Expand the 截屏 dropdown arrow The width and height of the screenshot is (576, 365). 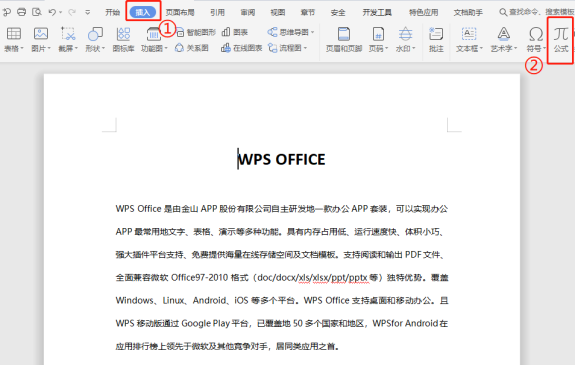76,48
